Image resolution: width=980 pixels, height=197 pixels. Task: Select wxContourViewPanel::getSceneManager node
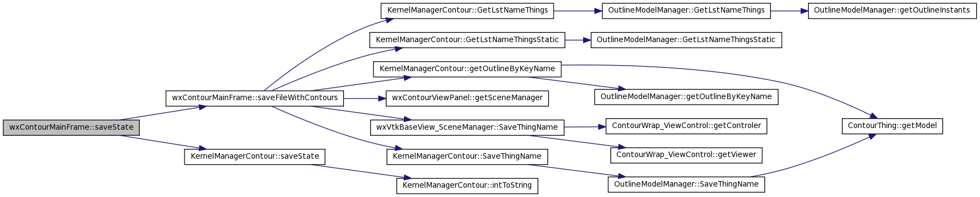click(467, 99)
